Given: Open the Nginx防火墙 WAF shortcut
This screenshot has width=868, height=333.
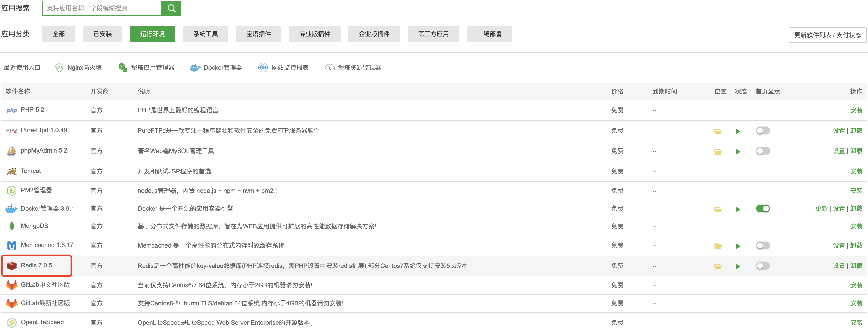Looking at the screenshot, I should (x=84, y=67).
